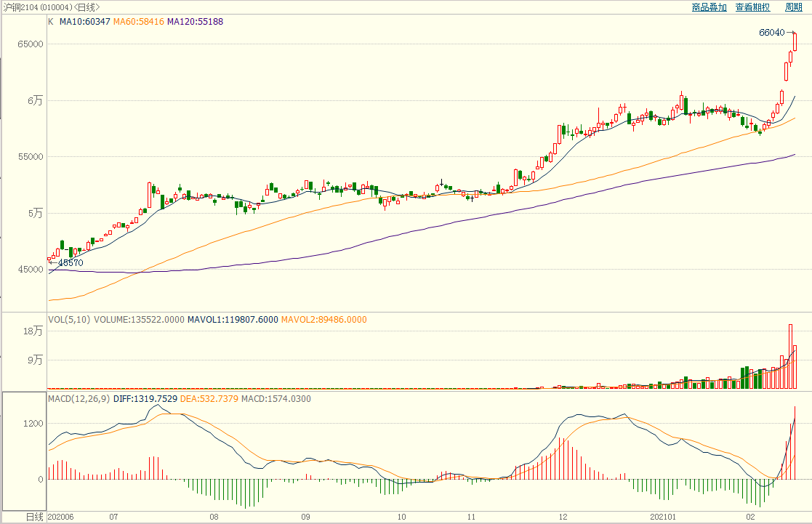Click the 5万 price axis label

click(x=35, y=214)
